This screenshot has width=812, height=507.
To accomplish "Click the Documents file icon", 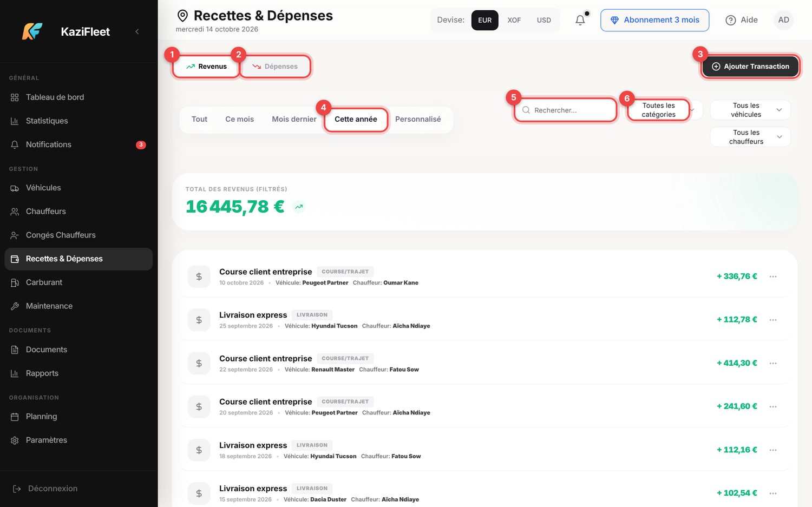I will 15,350.
